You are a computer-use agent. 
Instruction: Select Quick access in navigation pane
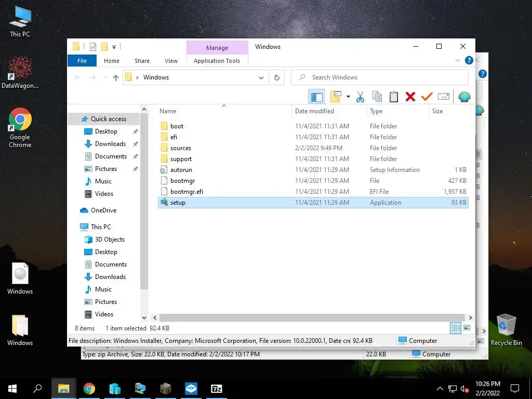(104, 119)
